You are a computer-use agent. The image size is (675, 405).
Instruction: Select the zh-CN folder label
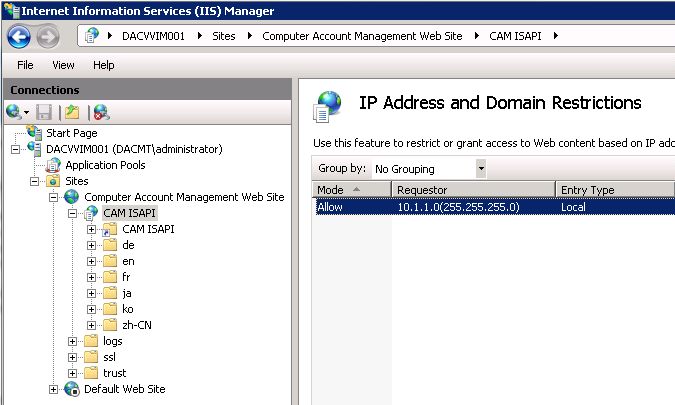[x=137, y=325]
